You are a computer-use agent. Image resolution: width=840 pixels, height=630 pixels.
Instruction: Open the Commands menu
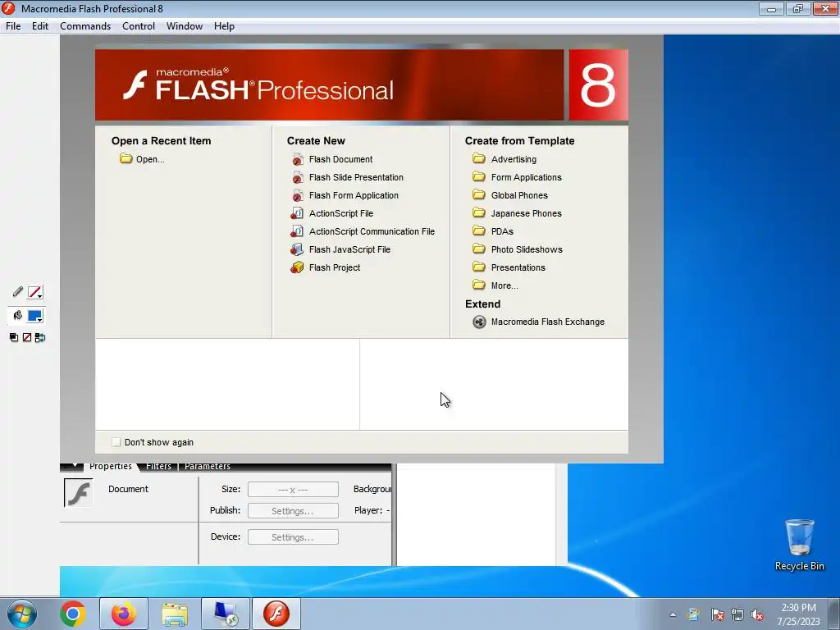pos(85,26)
